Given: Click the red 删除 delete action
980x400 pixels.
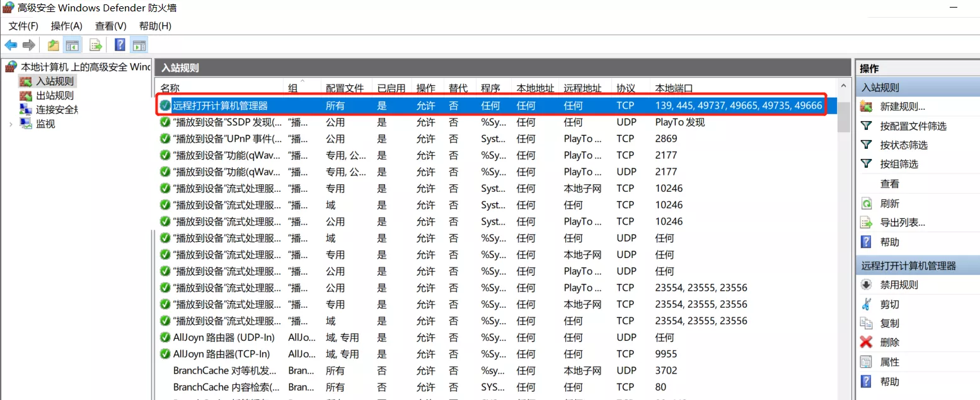Looking at the screenshot, I should click(889, 343).
